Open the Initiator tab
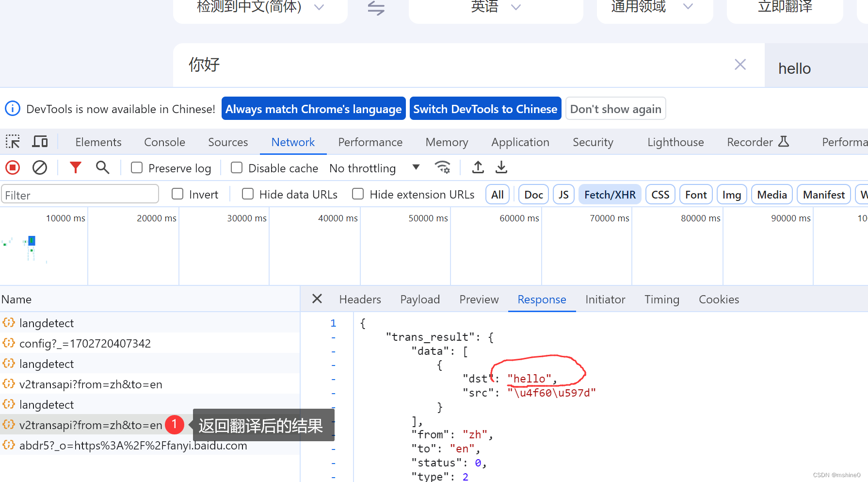Image resolution: width=868 pixels, height=482 pixels. click(x=605, y=299)
